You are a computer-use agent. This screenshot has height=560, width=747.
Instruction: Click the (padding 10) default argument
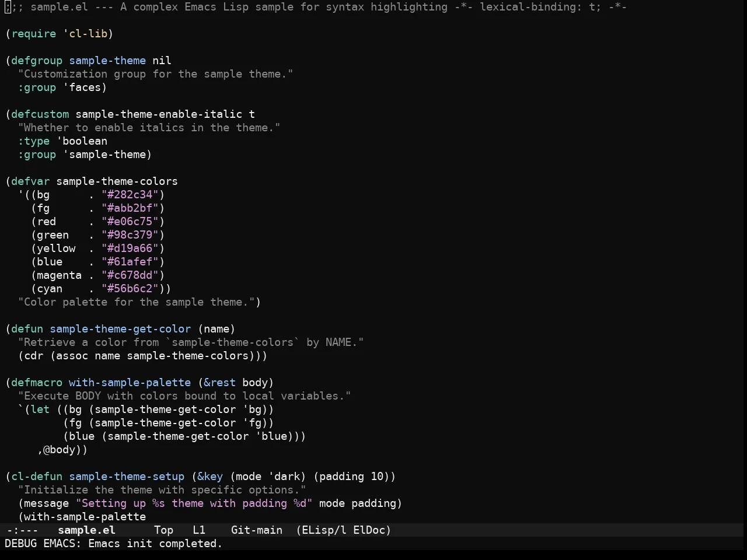click(351, 477)
